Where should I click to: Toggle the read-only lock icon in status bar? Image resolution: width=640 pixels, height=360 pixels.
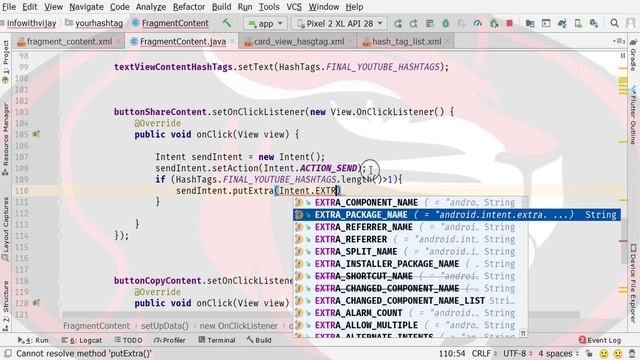coord(589,353)
